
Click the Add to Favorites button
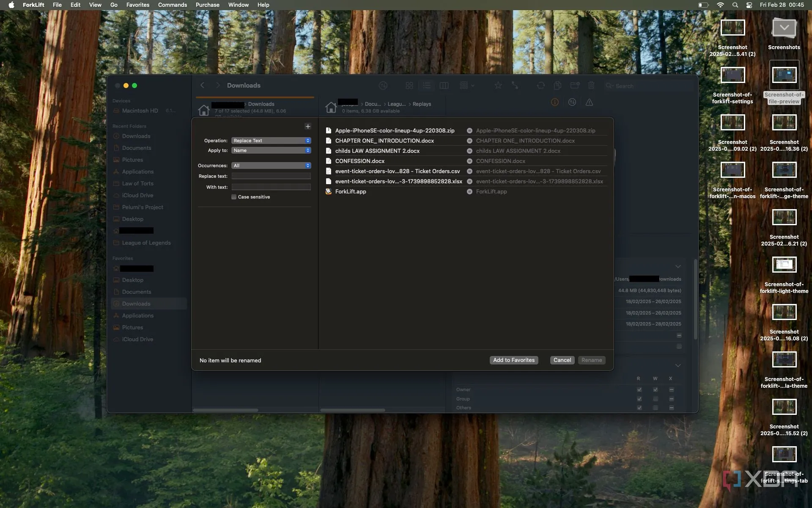click(513, 360)
